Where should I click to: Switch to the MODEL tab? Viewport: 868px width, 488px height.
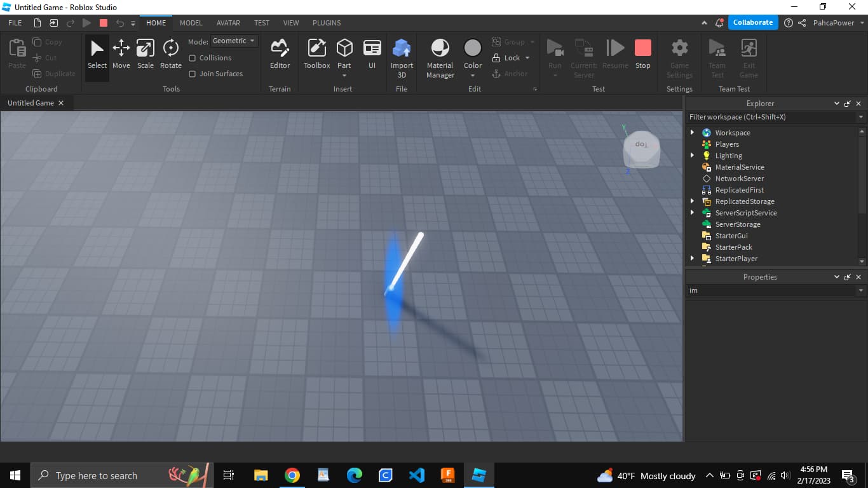pyautogui.click(x=191, y=23)
